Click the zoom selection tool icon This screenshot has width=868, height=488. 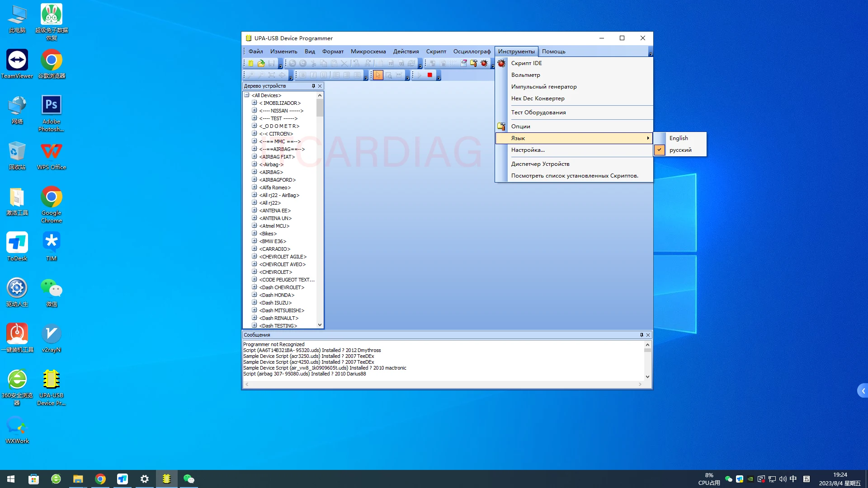tap(388, 75)
